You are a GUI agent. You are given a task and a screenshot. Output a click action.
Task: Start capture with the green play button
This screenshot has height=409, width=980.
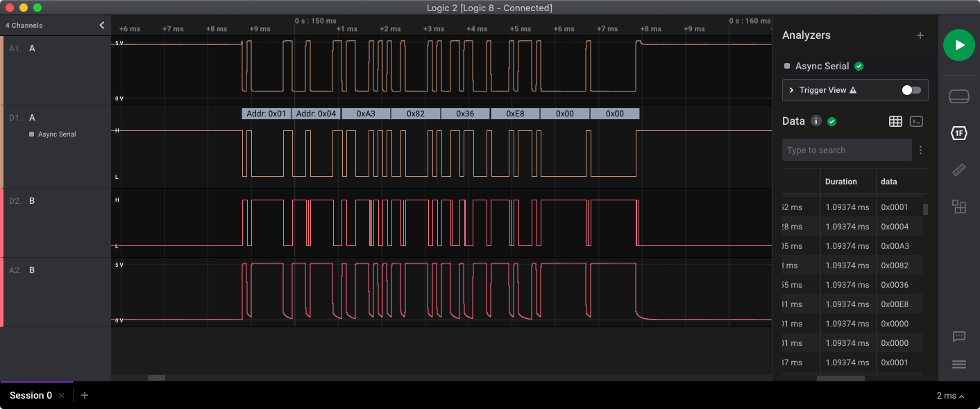click(958, 45)
